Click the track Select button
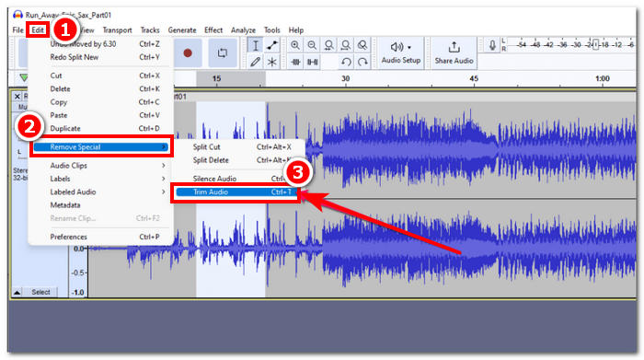Screen dimensions: 644x360 pyautogui.click(x=40, y=292)
